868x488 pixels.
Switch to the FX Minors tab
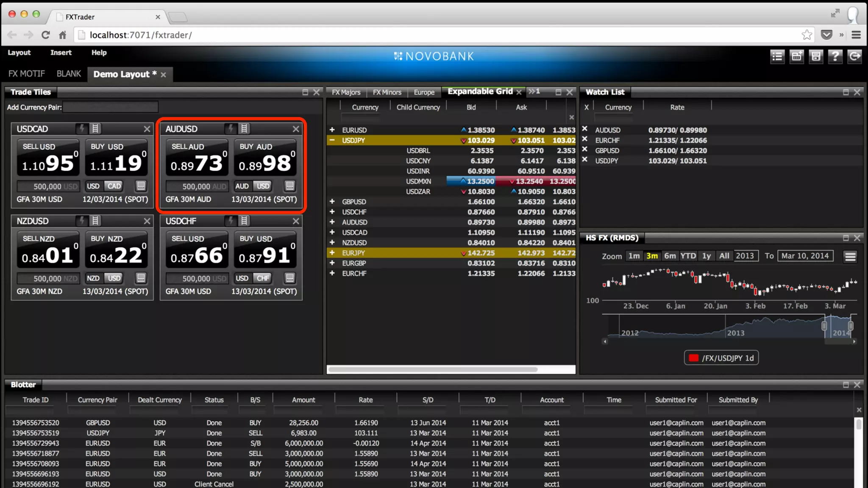tap(387, 92)
